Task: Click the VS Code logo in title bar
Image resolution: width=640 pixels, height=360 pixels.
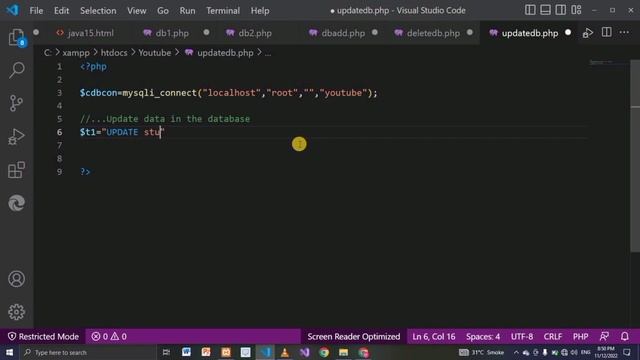Action: [12, 10]
